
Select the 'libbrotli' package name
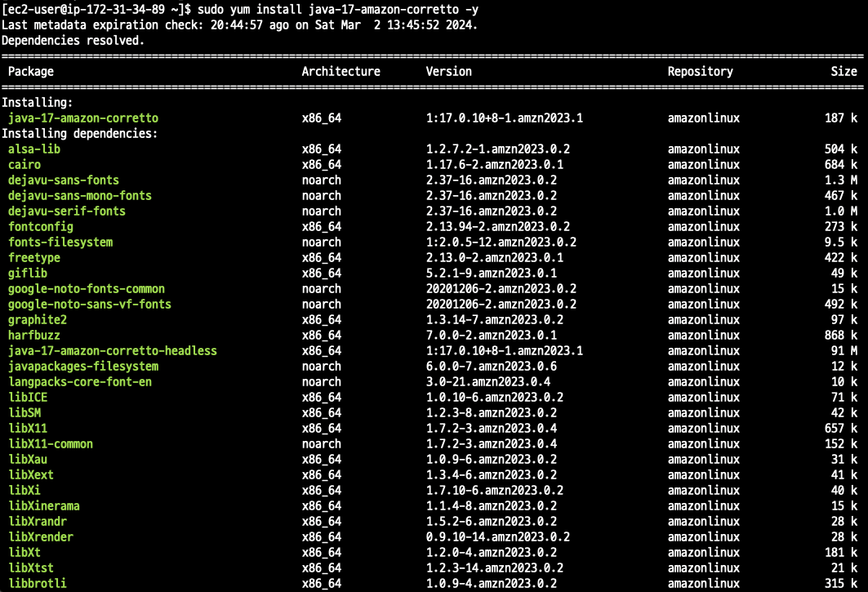37,583
